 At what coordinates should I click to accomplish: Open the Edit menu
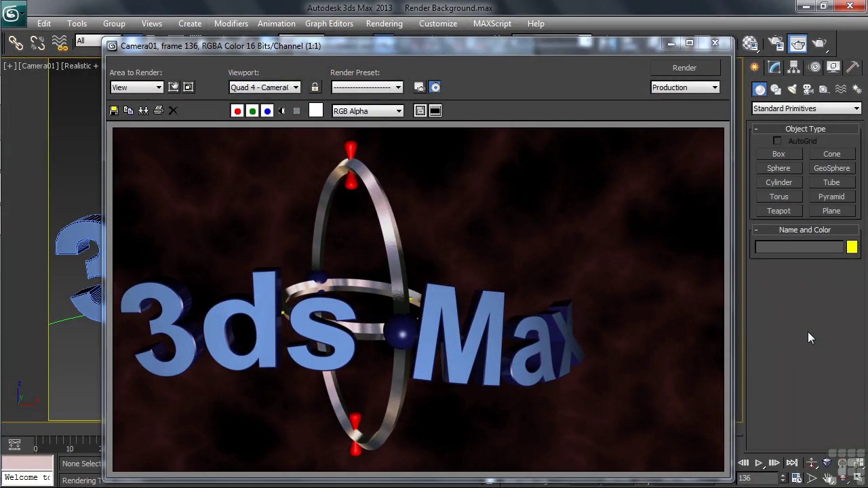44,24
